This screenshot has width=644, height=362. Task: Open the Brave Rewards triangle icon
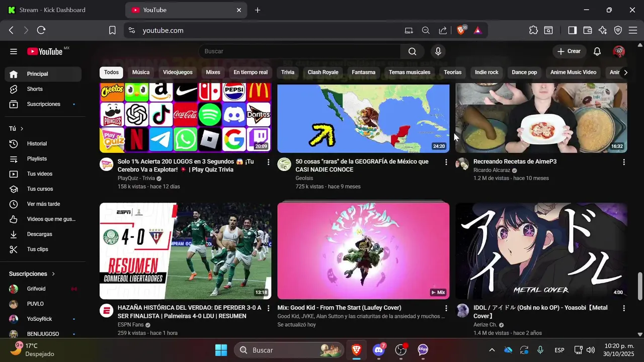coord(477,30)
